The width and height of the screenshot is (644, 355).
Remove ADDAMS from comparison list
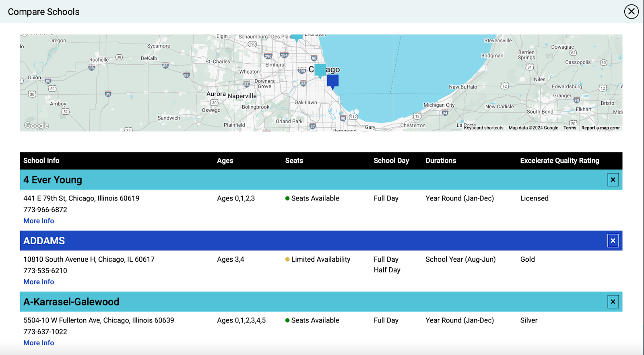613,241
